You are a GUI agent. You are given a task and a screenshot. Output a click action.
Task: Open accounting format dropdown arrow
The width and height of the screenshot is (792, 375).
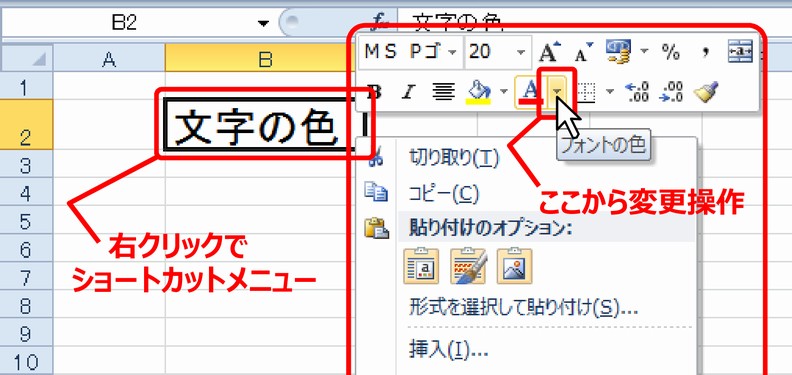pyautogui.click(x=644, y=51)
